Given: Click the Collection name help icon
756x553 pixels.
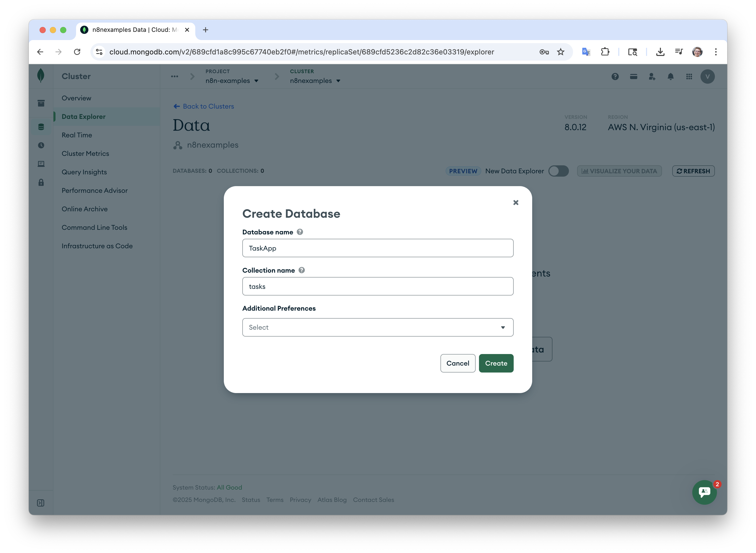Looking at the screenshot, I should (301, 270).
